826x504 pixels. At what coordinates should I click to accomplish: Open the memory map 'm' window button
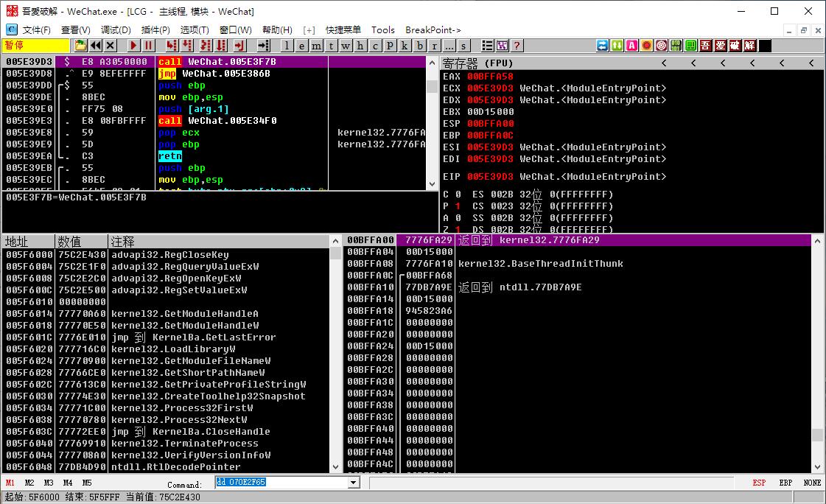[318, 46]
